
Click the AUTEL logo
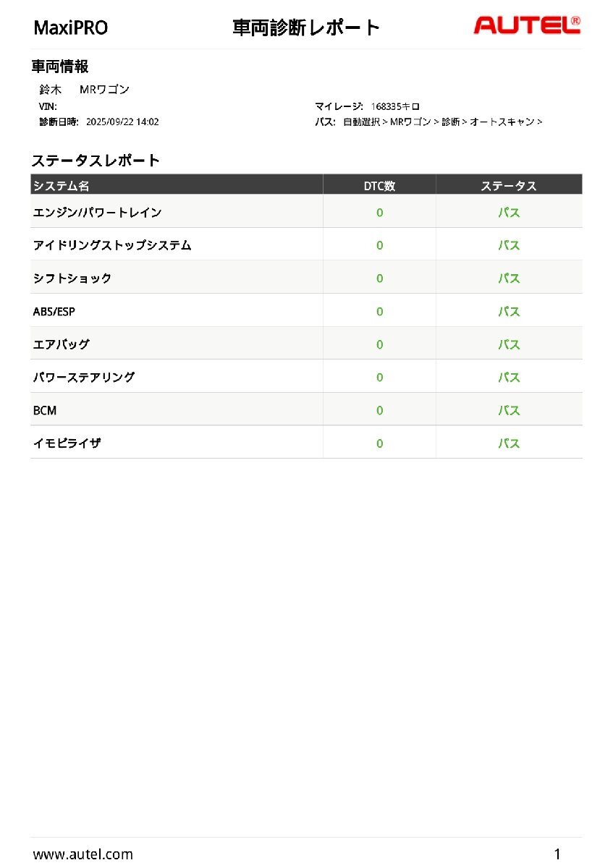click(526, 26)
